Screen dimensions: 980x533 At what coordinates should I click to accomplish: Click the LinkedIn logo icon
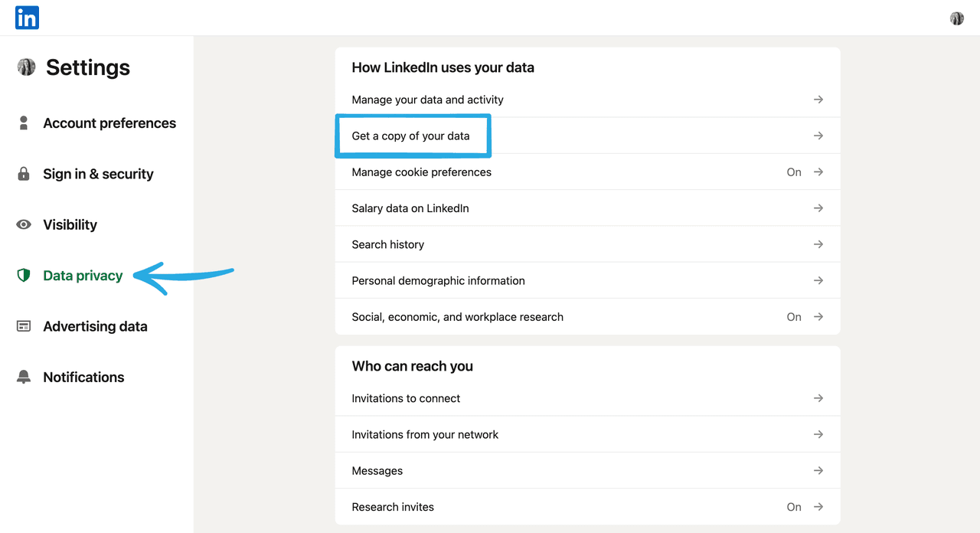click(27, 18)
